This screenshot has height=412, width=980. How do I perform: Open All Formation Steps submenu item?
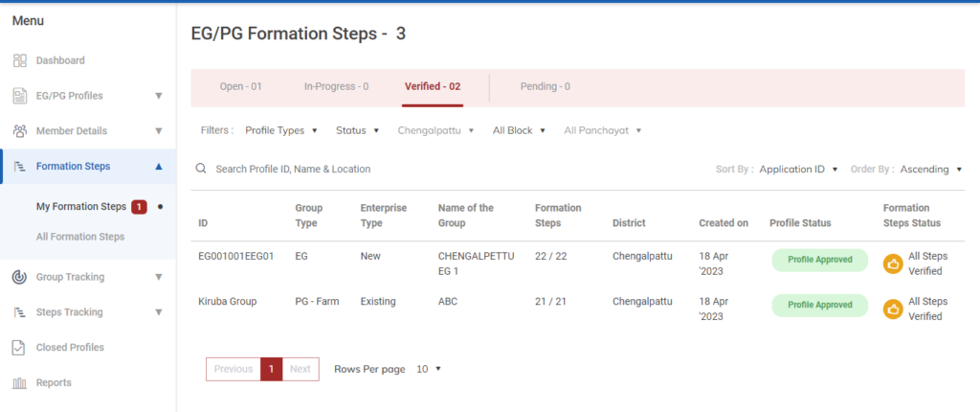click(x=80, y=237)
